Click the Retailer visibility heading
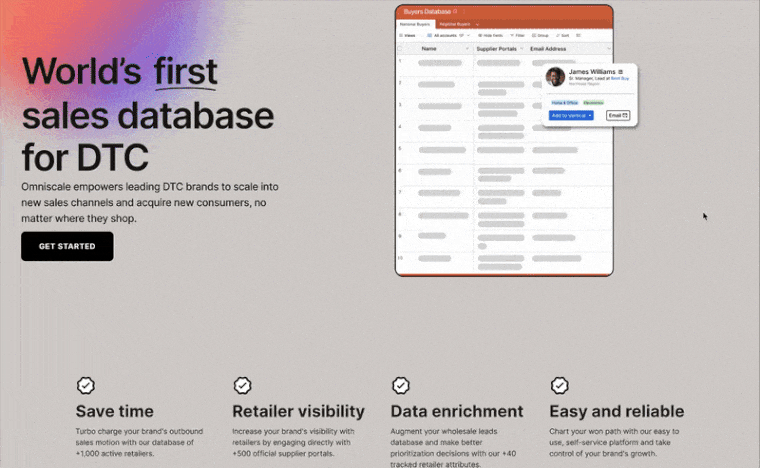The image size is (760, 468). coord(299,411)
